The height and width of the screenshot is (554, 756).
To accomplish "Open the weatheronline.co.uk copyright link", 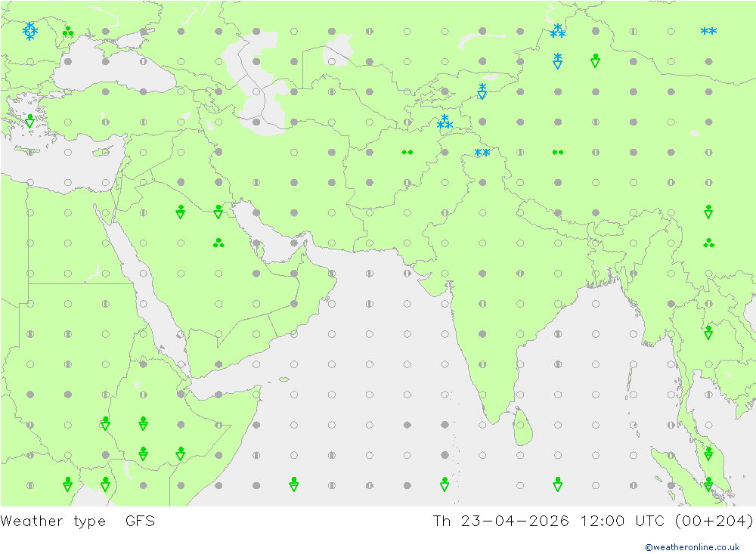I will [692, 547].
